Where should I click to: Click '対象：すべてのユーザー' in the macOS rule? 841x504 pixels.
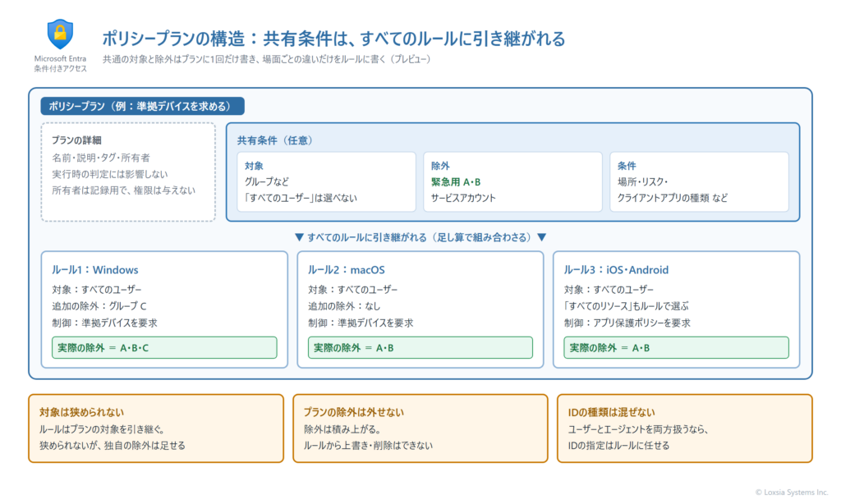[353, 290]
